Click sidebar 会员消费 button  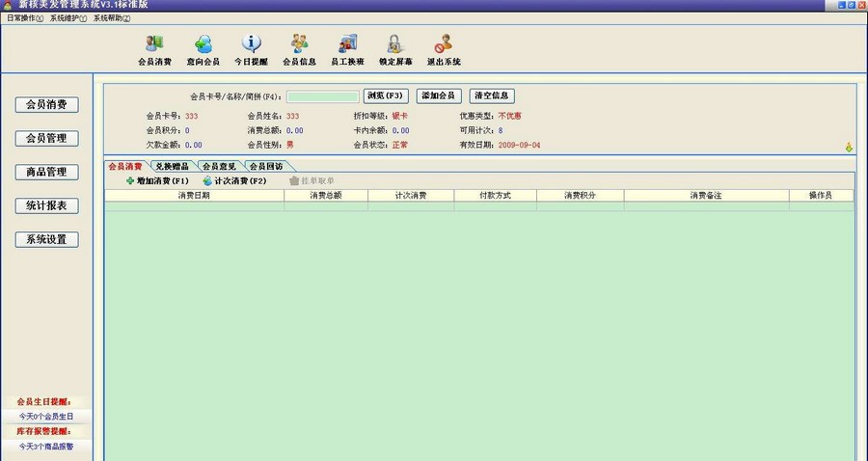coord(46,104)
